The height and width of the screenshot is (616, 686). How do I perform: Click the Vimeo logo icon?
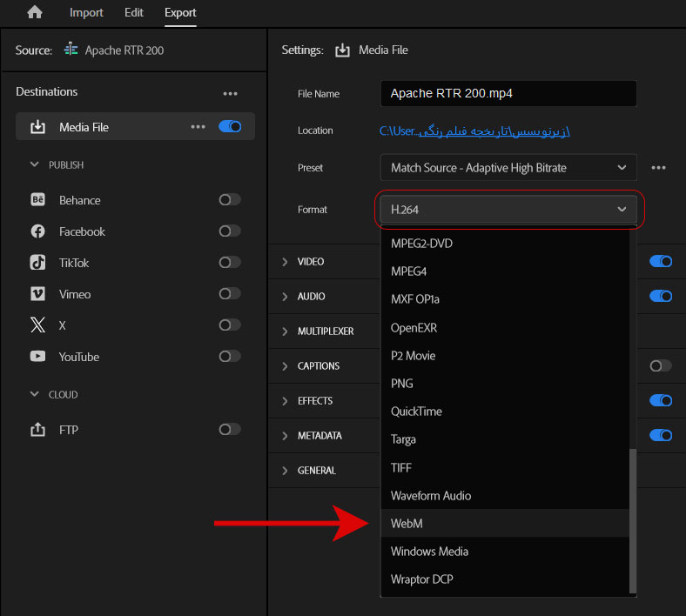click(37, 294)
